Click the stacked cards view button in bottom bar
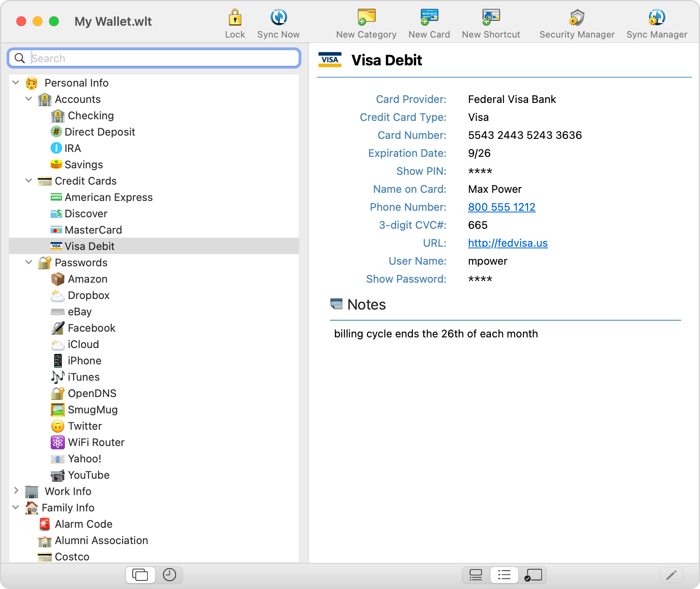The height and width of the screenshot is (589, 700). (140, 575)
